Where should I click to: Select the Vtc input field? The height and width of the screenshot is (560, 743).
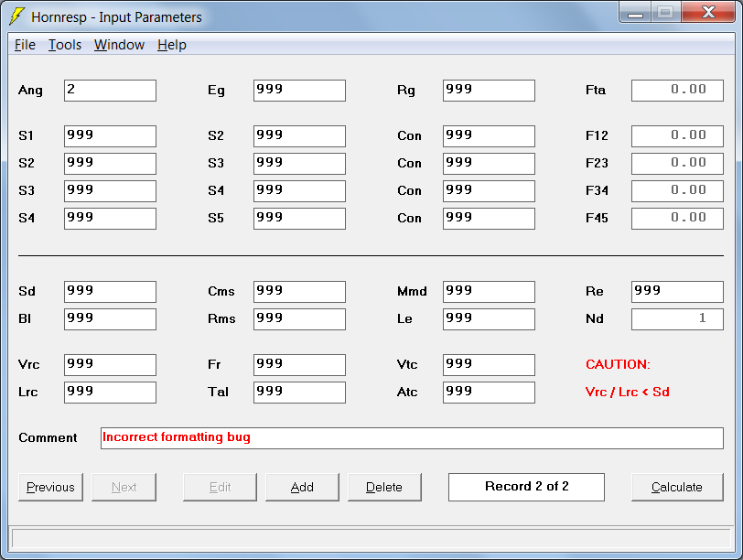pos(489,365)
